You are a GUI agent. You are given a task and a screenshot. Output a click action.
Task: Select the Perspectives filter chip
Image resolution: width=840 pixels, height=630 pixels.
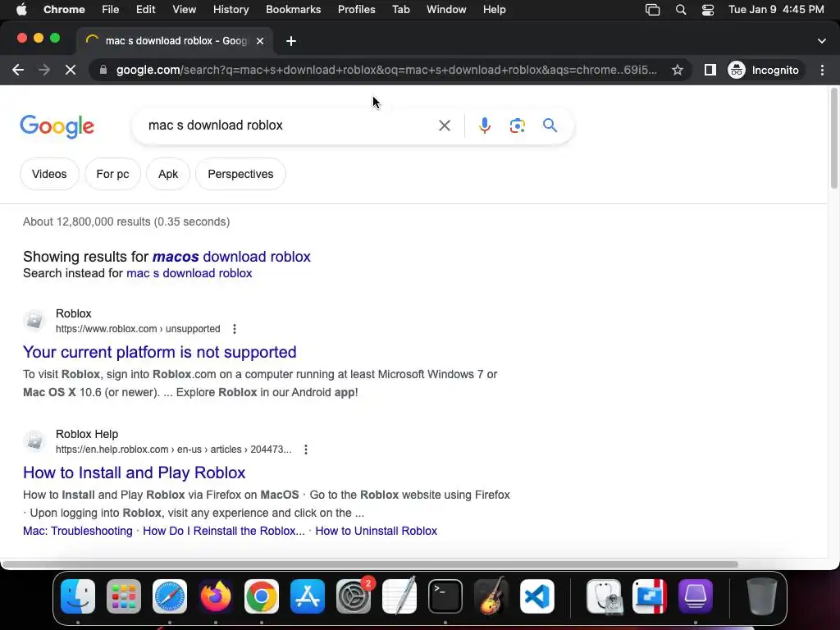point(240,174)
